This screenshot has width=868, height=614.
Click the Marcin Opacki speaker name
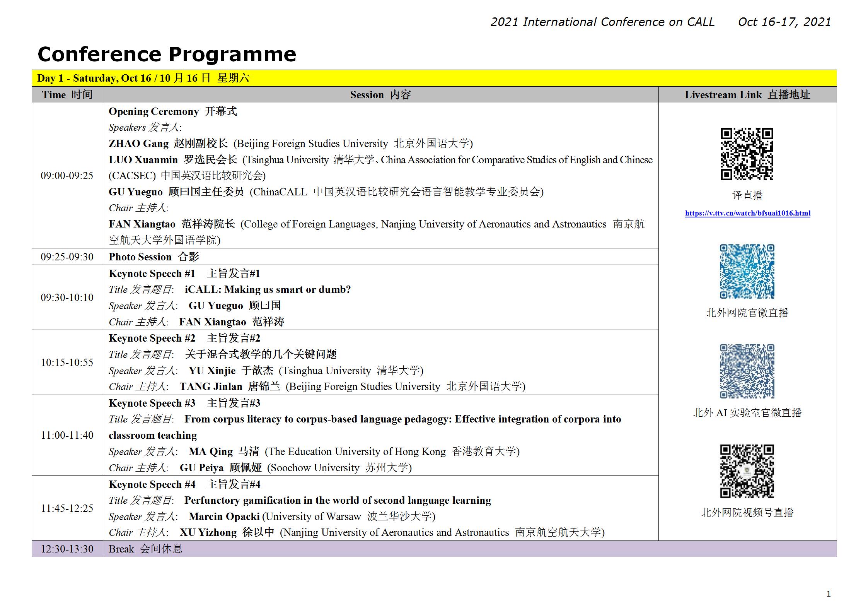tap(224, 517)
